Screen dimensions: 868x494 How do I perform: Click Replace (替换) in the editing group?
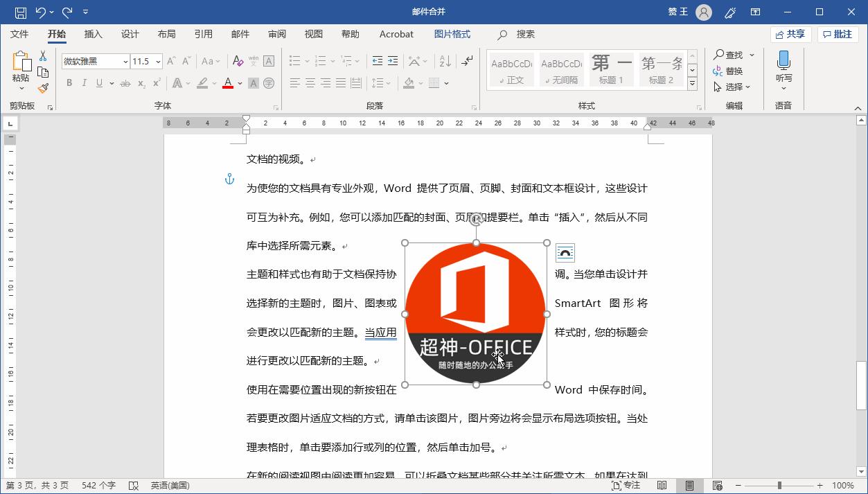(x=733, y=70)
